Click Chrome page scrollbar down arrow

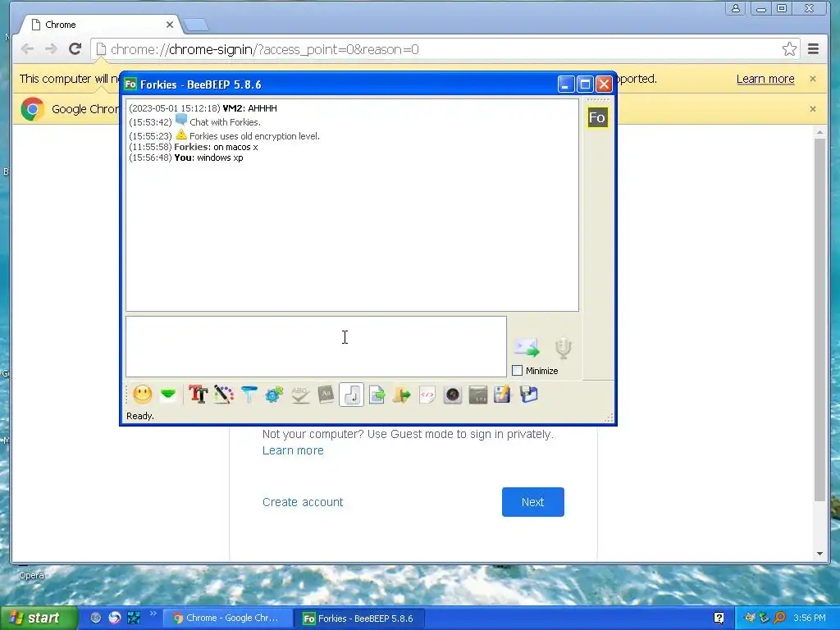(819, 554)
